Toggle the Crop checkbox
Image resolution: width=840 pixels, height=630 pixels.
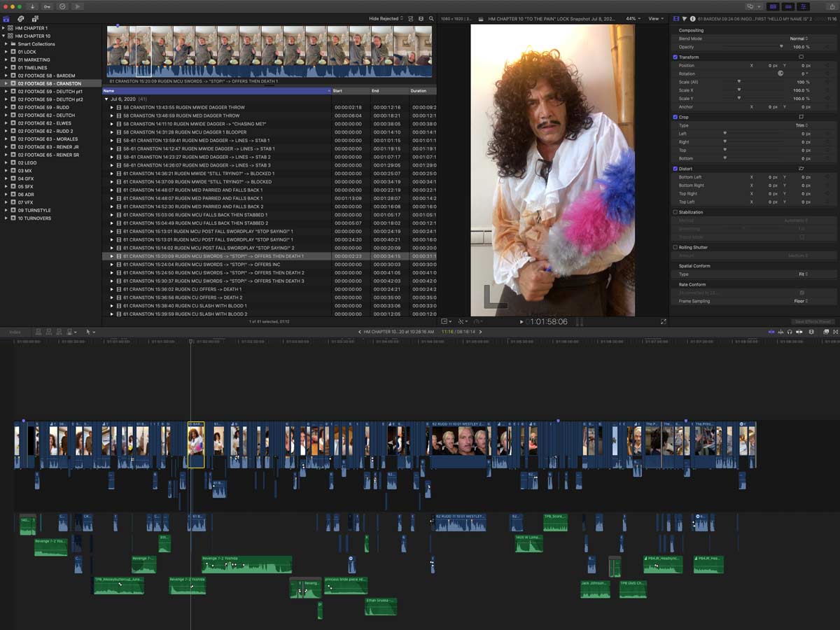tap(675, 117)
